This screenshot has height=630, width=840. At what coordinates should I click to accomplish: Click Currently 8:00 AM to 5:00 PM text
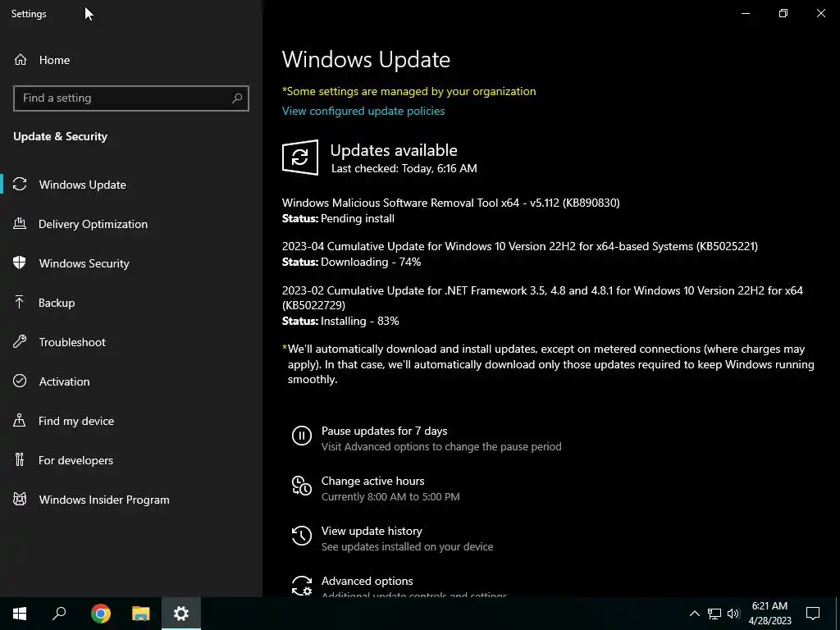tap(390, 496)
